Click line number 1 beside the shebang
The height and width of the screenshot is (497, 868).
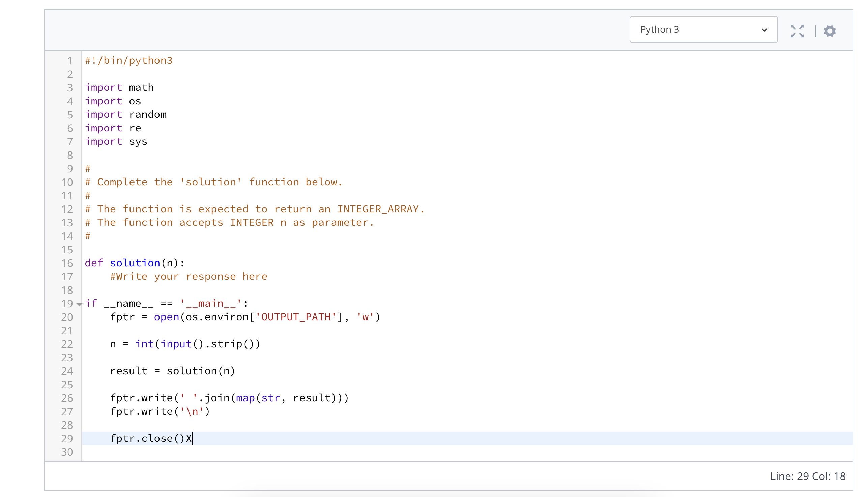[x=70, y=61]
